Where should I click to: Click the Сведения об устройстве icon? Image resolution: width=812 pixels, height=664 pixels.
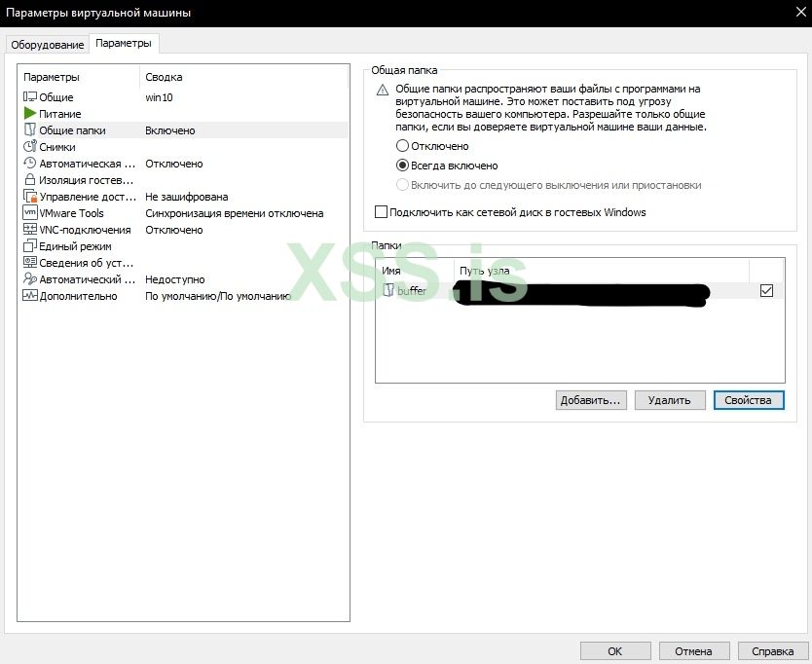pos(30,262)
